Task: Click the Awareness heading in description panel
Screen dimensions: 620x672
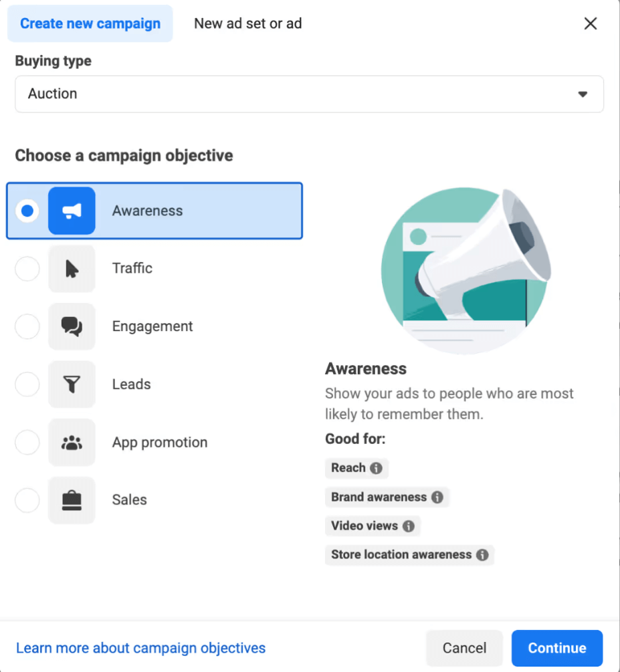Action: [366, 368]
